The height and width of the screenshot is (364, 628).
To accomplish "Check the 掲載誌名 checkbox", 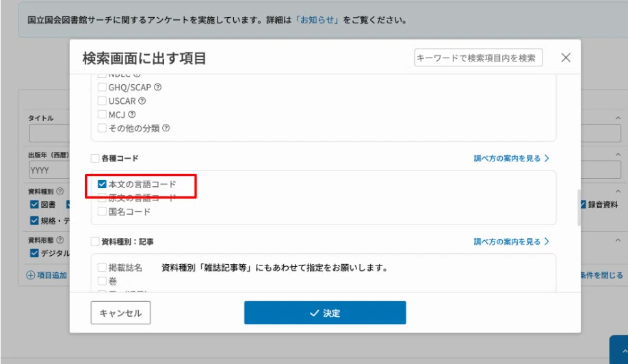I will point(102,268).
